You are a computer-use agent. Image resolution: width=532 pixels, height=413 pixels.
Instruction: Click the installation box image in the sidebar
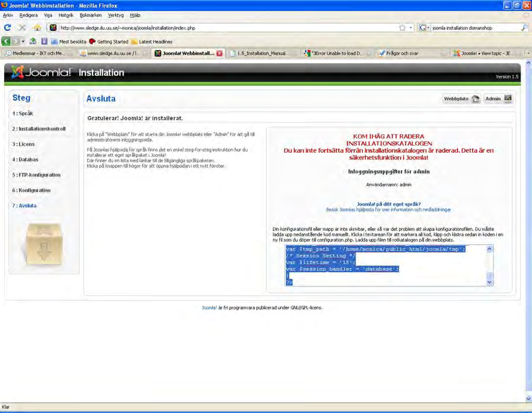tap(44, 244)
